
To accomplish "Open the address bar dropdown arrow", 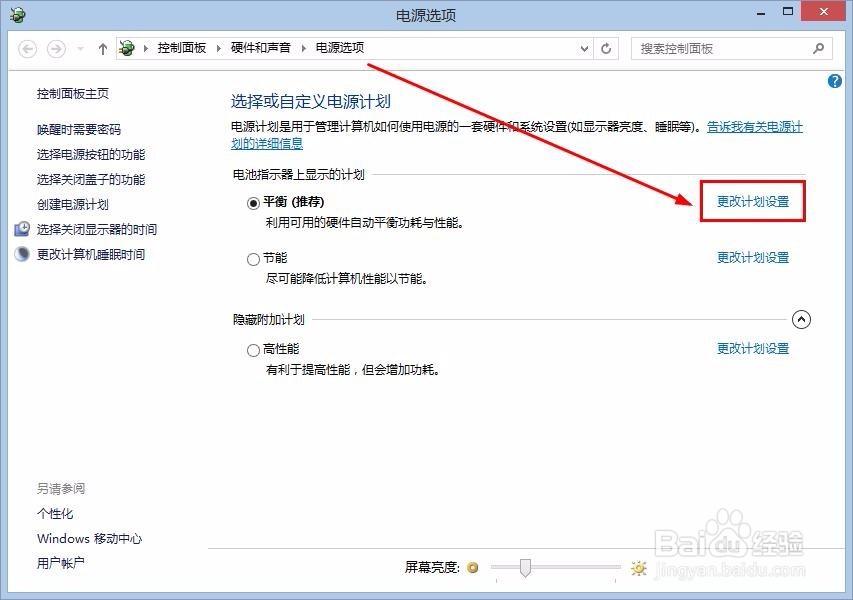I will click(583, 48).
